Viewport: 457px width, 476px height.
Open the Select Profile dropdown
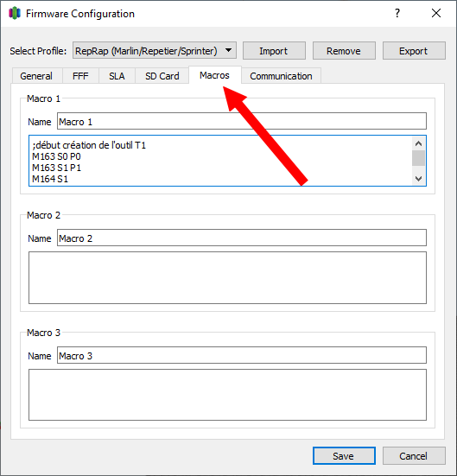click(x=155, y=50)
